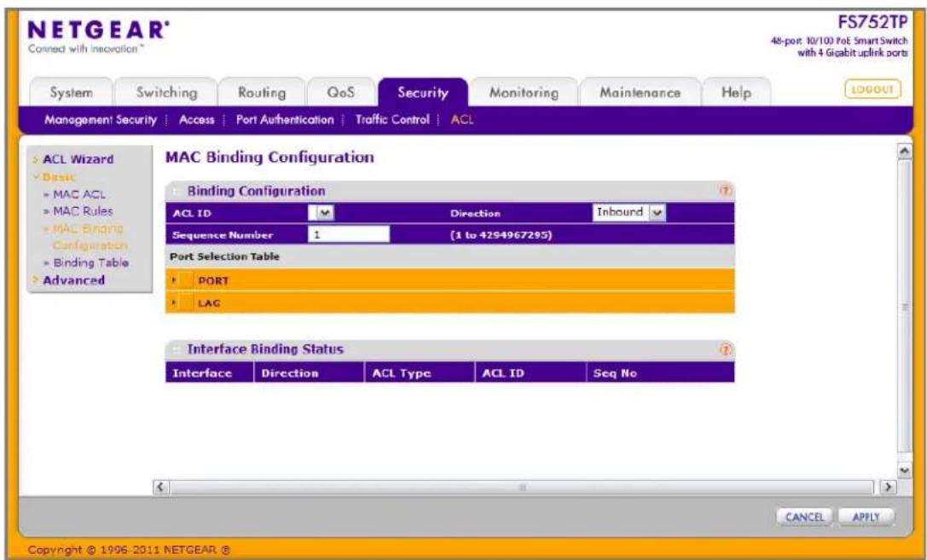This screenshot has height=560, width=927.
Task: Open the Access submenu
Action: (197, 120)
